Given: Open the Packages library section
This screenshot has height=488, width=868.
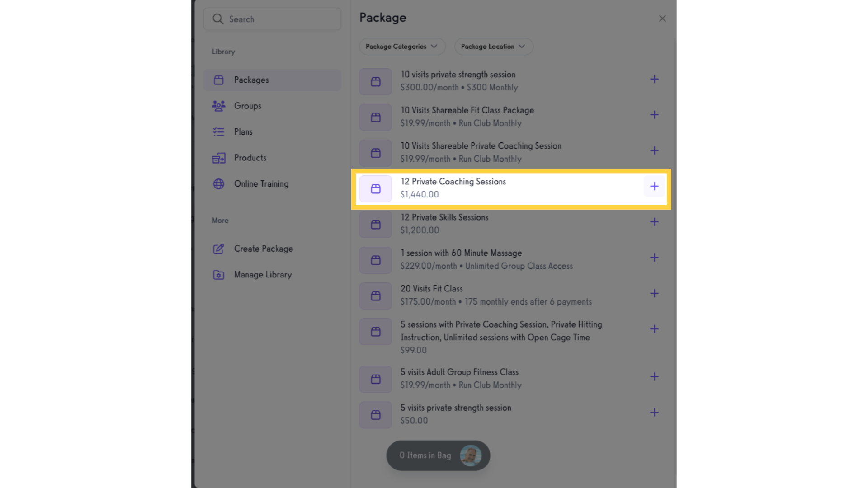Looking at the screenshot, I should click(272, 80).
